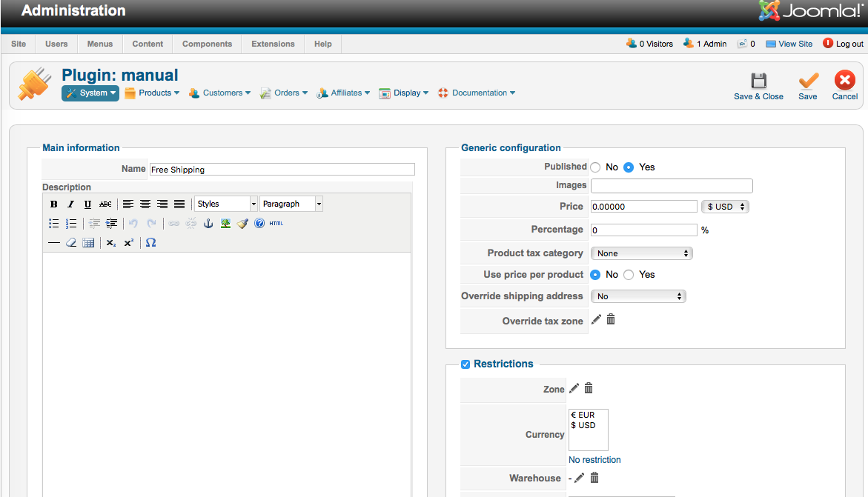Screen dimensions: 868x497
Task: Open the Site menu
Action: tap(19, 44)
